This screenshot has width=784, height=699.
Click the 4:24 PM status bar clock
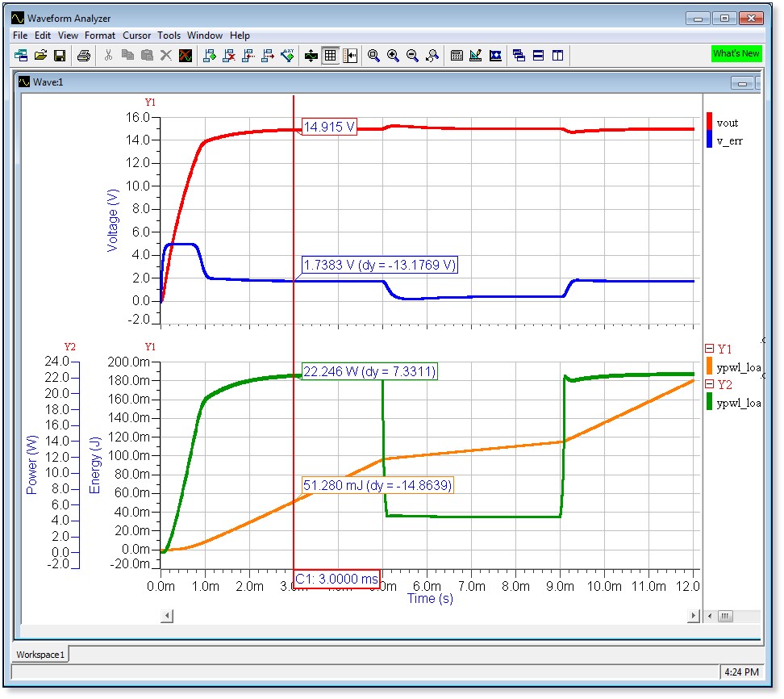coord(741,672)
